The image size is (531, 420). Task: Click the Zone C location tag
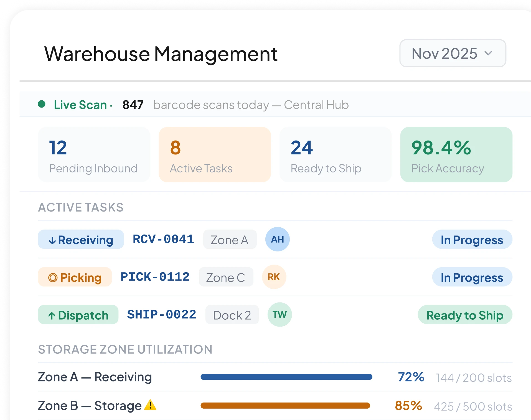click(226, 277)
